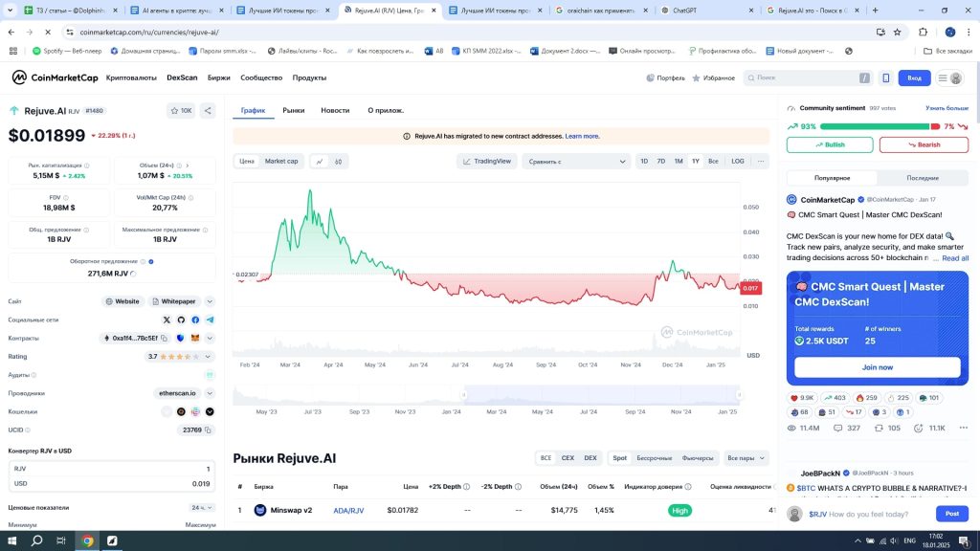Open the Криптовалюты menu
Screen dimensions: 980x551
pos(131,77)
